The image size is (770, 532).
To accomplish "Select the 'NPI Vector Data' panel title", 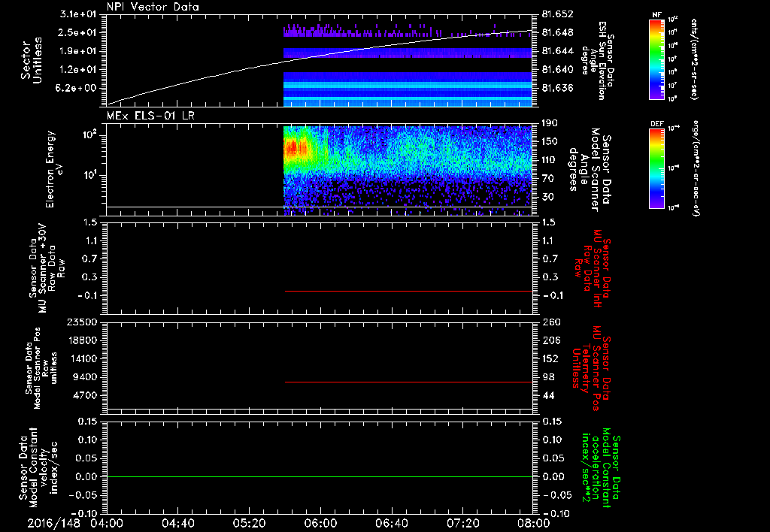I will click(153, 7).
